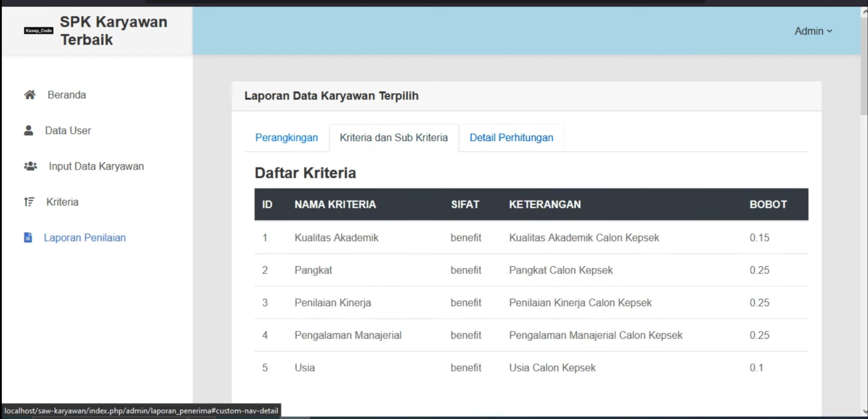868x419 pixels.
Task: Switch to the Perangkingan tab
Action: coord(287,138)
